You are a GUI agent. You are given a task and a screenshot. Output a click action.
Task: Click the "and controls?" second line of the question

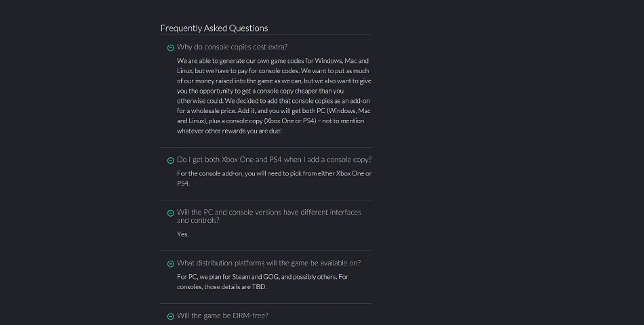[x=198, y=220]
